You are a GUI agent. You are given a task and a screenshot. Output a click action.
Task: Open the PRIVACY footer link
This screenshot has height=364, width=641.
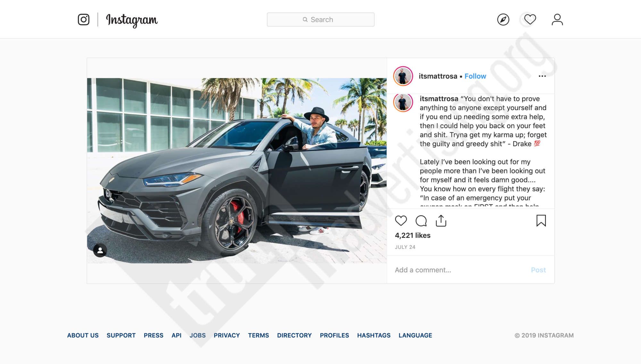[x=227, y=335]
